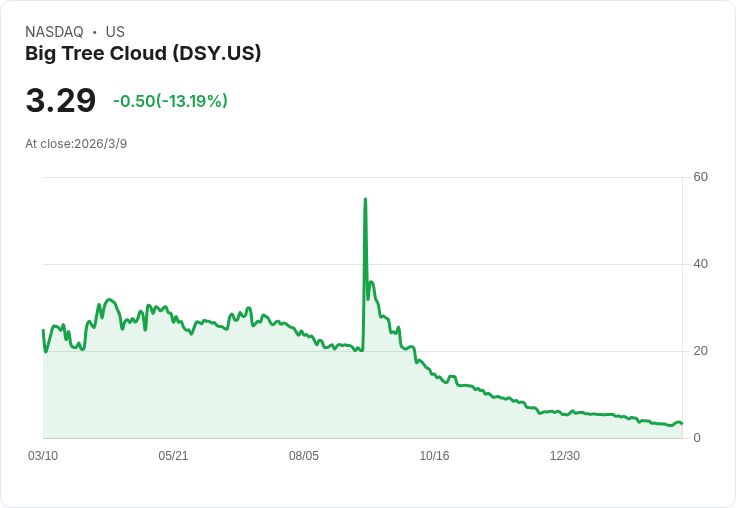Click the 03/10 date axis label

43,456
